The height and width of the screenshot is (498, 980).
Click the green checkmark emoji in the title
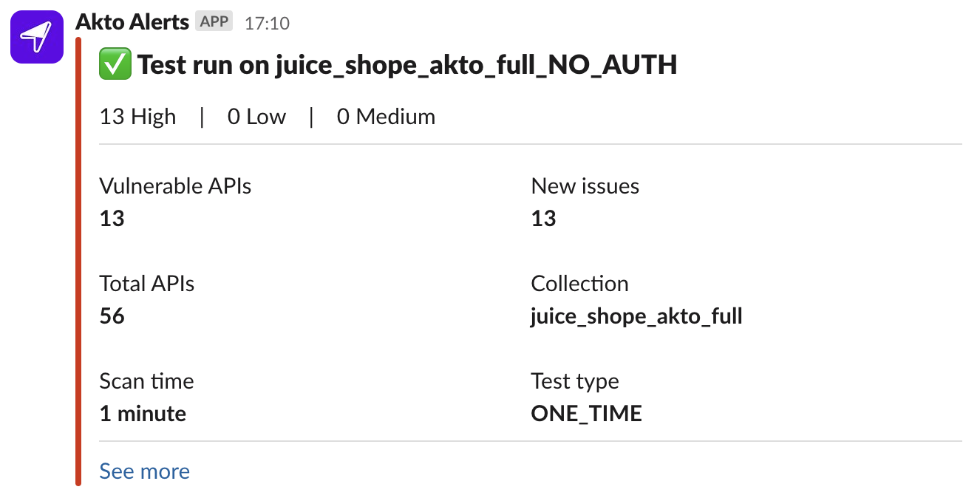115,65
